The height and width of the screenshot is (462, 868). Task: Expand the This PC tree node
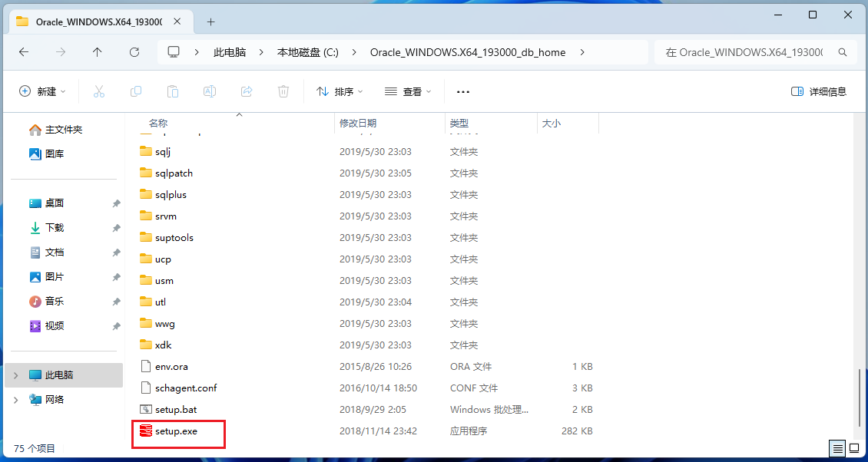(x=17, y=375)
